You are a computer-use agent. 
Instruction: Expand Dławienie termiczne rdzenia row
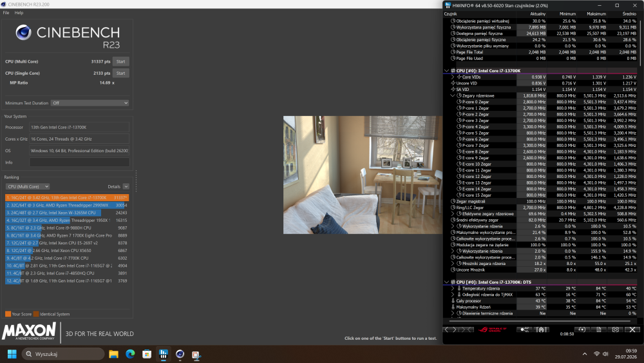[453, 313]
